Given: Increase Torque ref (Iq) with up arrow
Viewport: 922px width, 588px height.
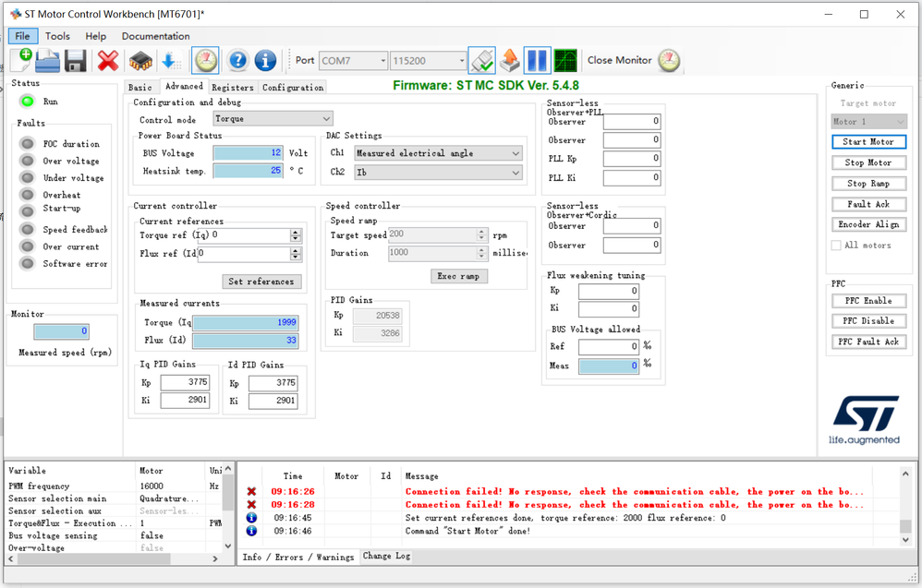Looking at the screenshot, I should 296,233.
